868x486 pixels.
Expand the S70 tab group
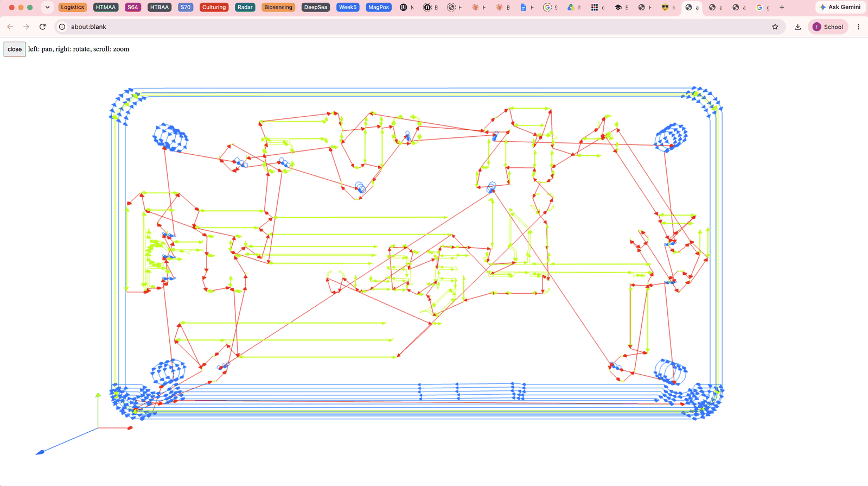(186, 7)
